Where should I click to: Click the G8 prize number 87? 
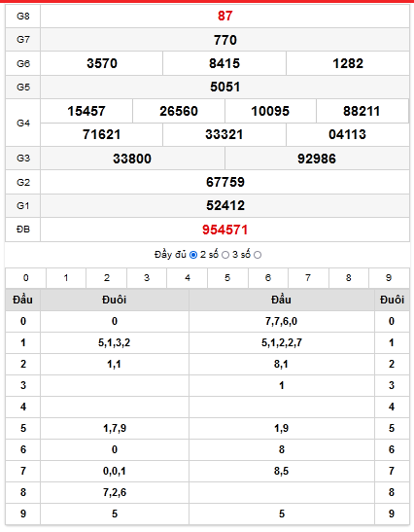point(224,16)
